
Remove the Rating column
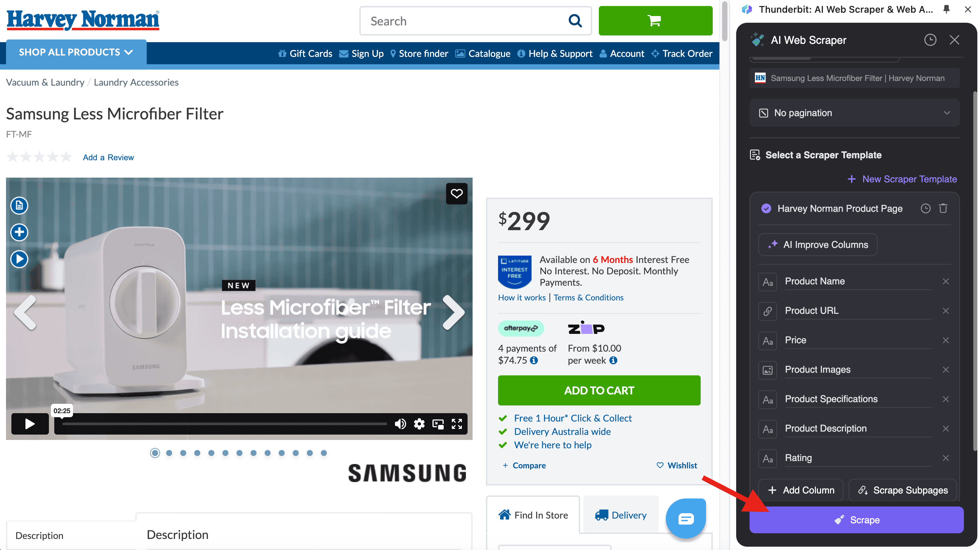click(946, 458)
